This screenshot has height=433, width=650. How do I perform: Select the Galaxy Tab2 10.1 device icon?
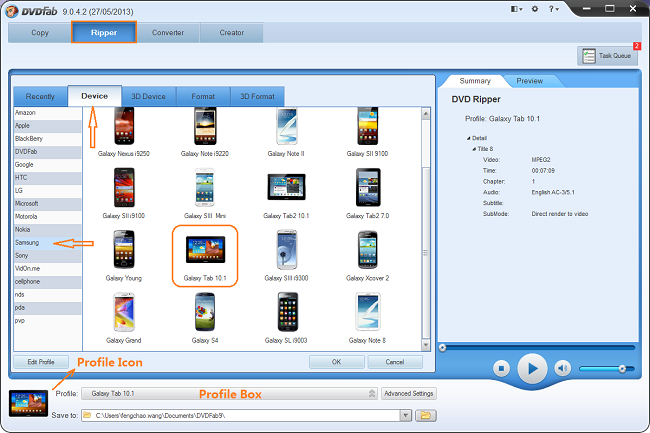[286, 187]
